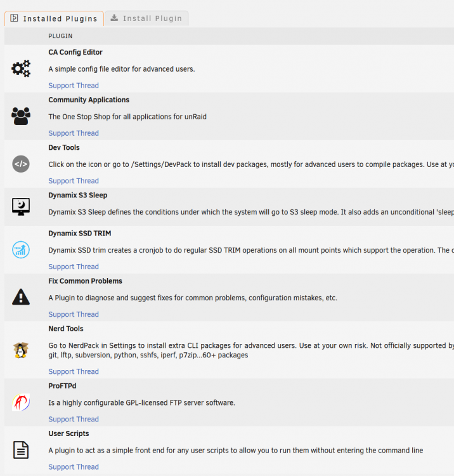This screenshot has width=454, height=476.
Task: Open Support Thread for CA Config Editor
Action: (74, 86)
